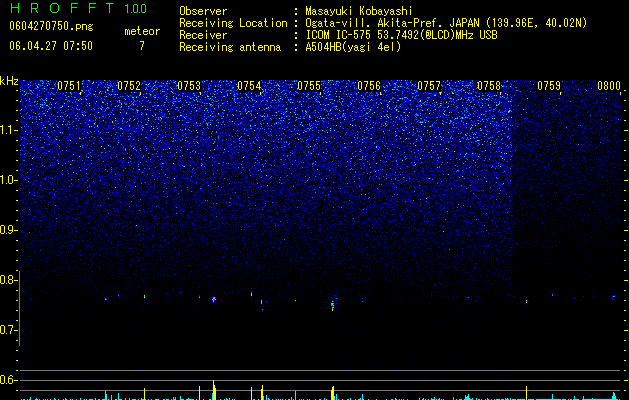The width and height of the screenshot is (629, 400).
Task: Click the 0800 time marker
Action: pos(609,86)
